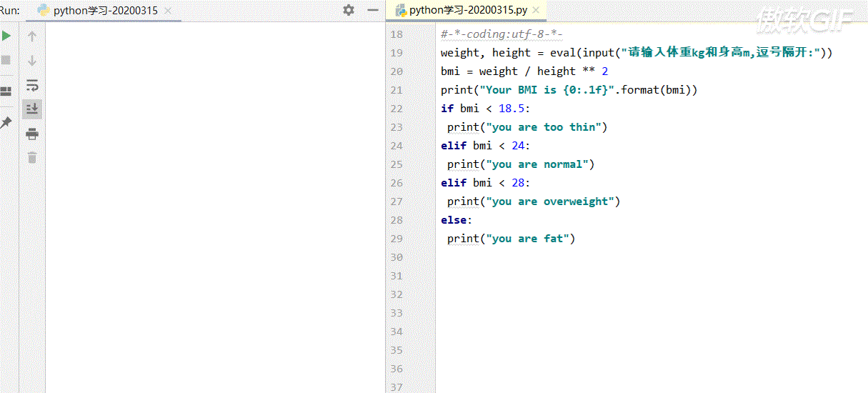Click the restore layout icon in Run panel
868x393 pixels.
click(6, 91)
